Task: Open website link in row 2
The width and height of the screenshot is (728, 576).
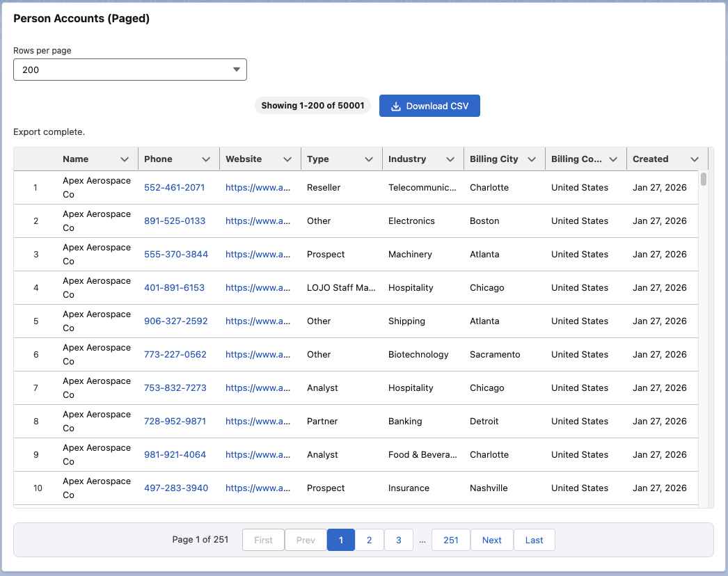Action: [x=258, y=221]
